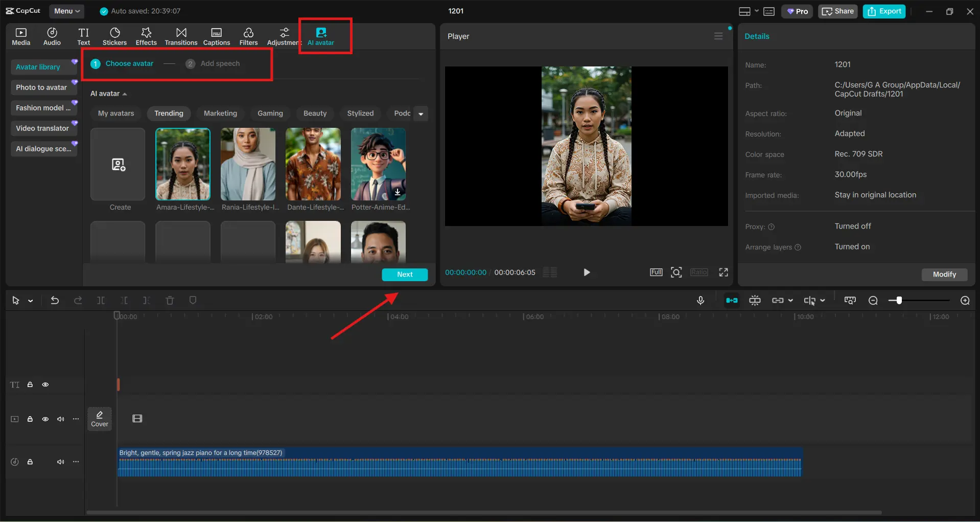980x522 pixels.
Task: Open the Transitions panel
Action: point(181,36)
